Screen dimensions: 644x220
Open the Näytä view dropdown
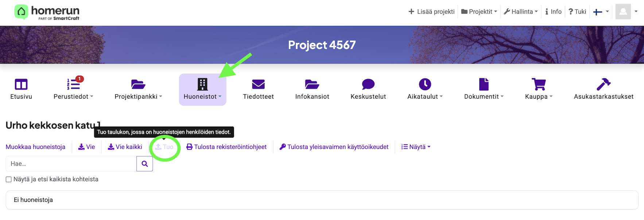(416, 147)
